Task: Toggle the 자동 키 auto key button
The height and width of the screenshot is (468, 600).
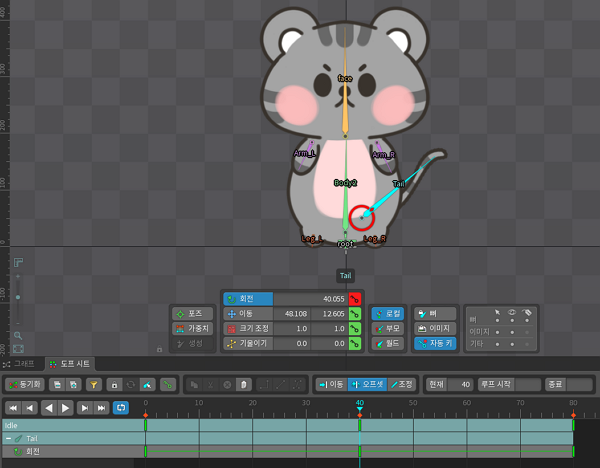Action: 435,344
